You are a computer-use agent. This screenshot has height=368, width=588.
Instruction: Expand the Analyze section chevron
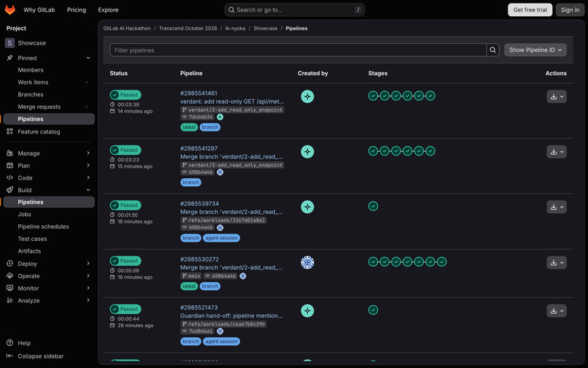(x=88, y=300)
